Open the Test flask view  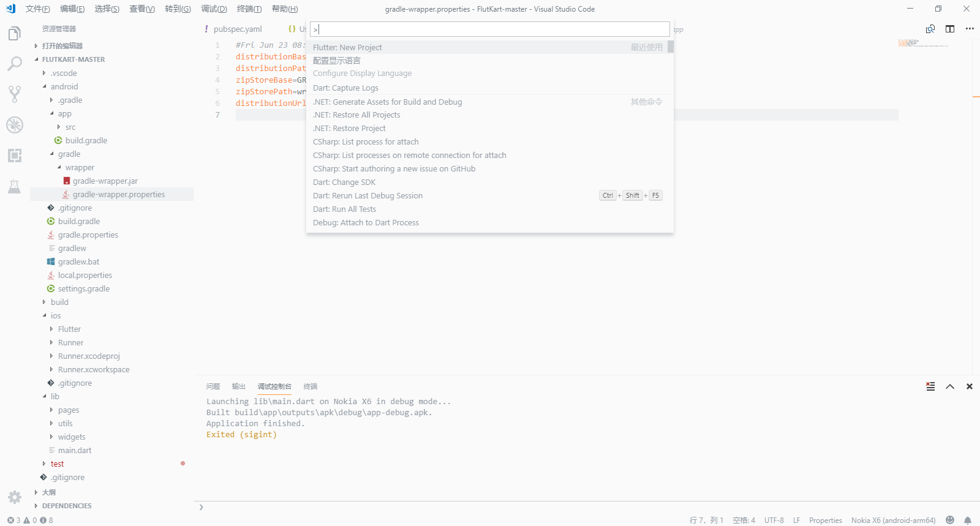click(15, 186)
